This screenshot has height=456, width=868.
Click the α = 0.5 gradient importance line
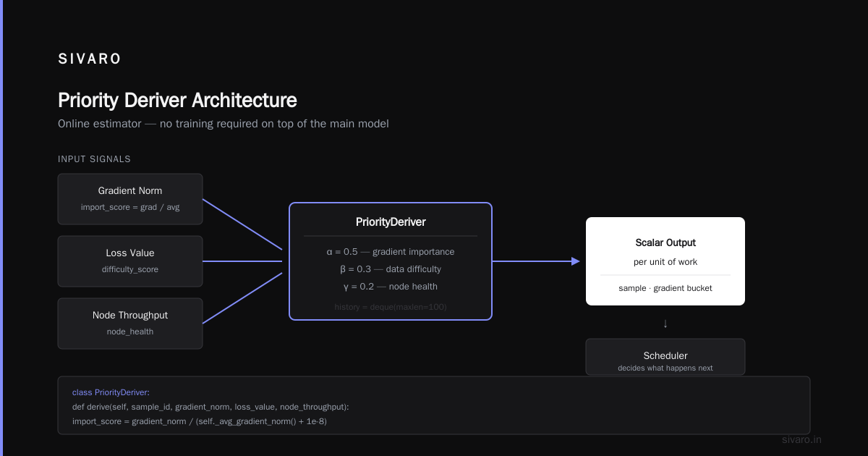pos(391,252)
